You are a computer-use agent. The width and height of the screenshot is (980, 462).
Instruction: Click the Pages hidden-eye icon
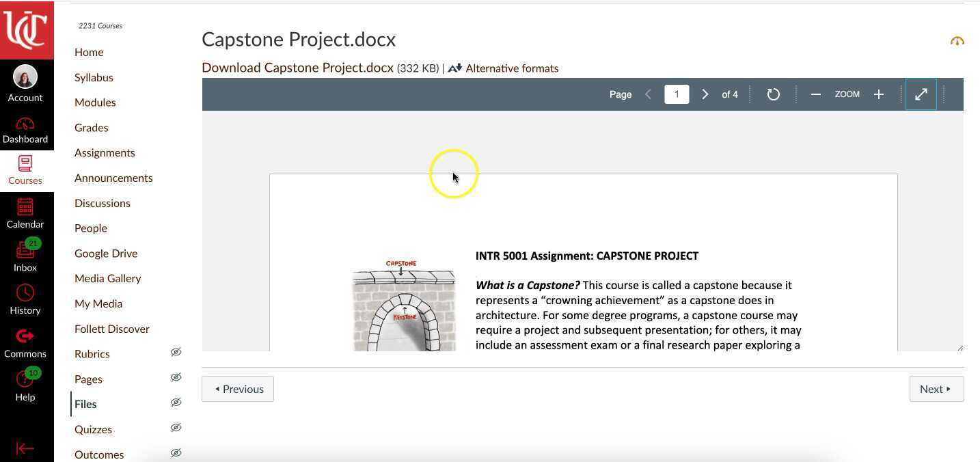pos(176,377)
